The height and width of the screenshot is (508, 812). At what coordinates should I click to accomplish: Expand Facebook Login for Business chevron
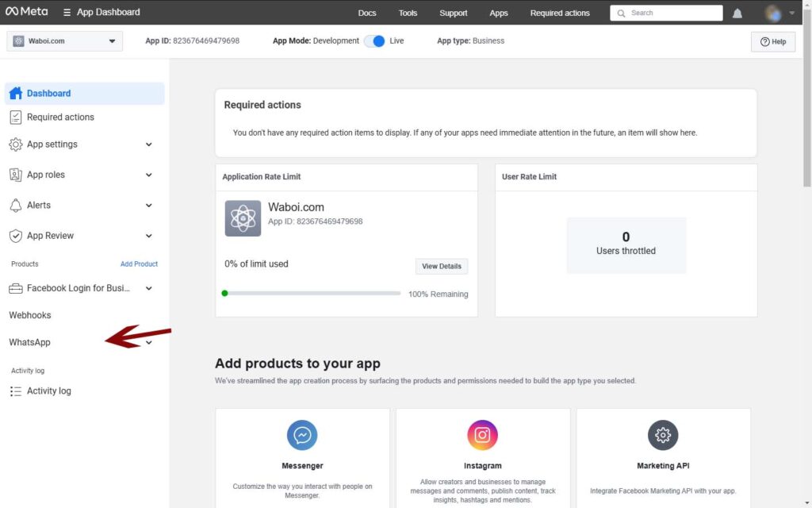pyautogui.click(x=148, y=288)
